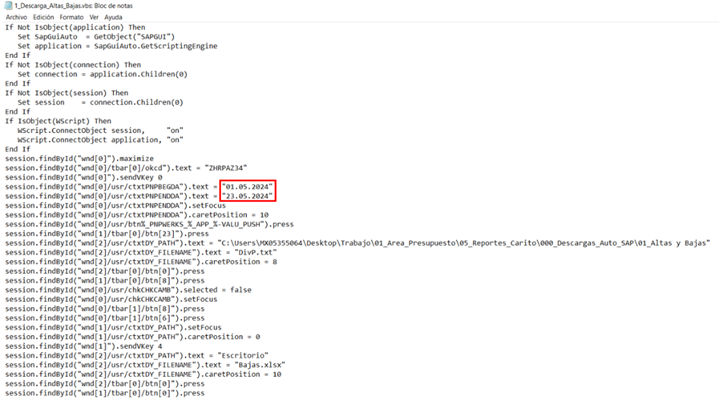Place cursor in the "01.05.2024" date value
This screenshot has height=406, width=719.
(x=248, y=187)
